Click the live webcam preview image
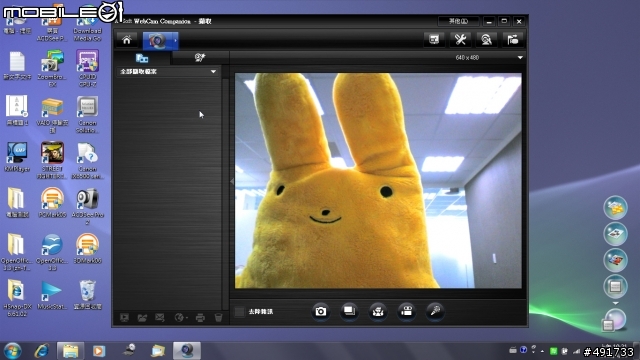 click(378, 181)
